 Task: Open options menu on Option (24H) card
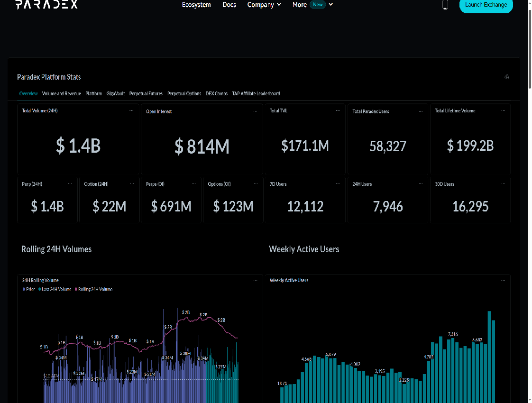click(132, 184)
